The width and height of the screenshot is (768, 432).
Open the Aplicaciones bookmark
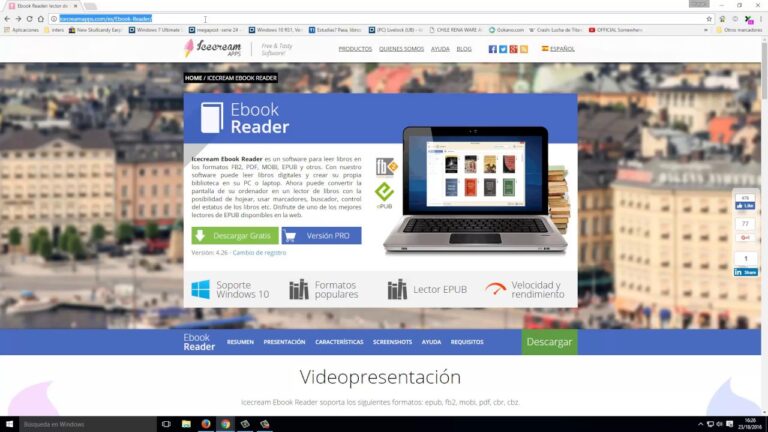coord(21,30)
